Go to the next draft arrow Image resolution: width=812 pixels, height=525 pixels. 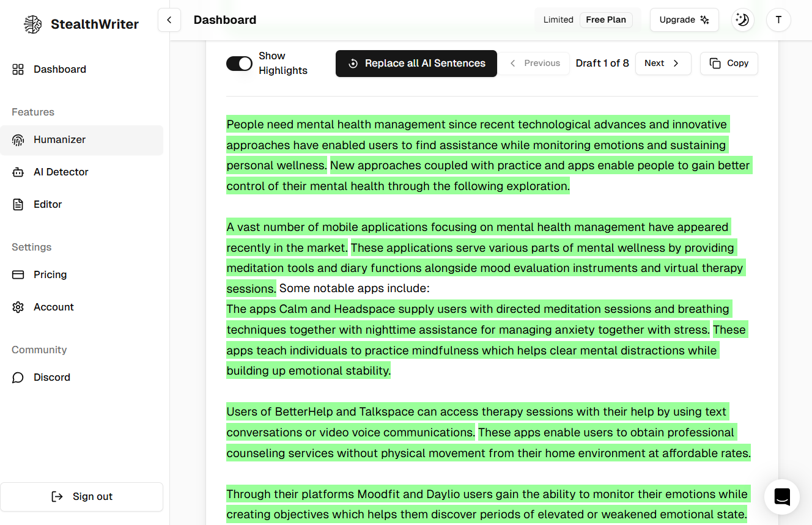676,63
